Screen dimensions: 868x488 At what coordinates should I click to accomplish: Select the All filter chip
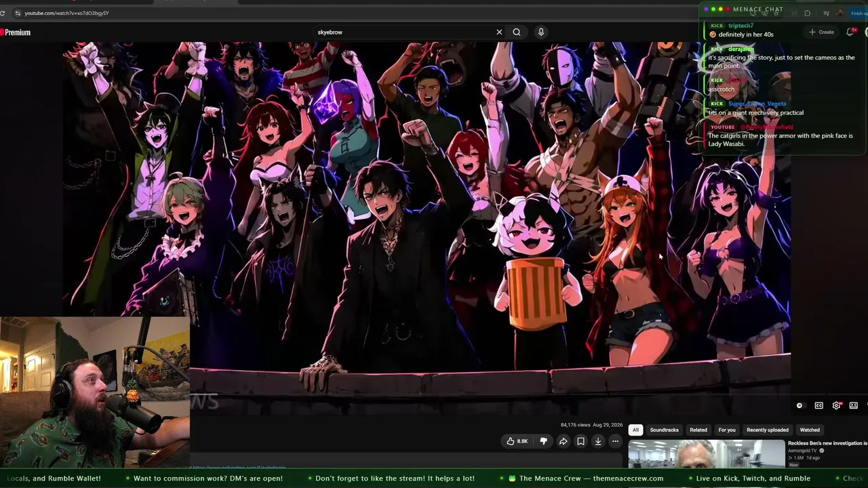[x=635, y=430]
